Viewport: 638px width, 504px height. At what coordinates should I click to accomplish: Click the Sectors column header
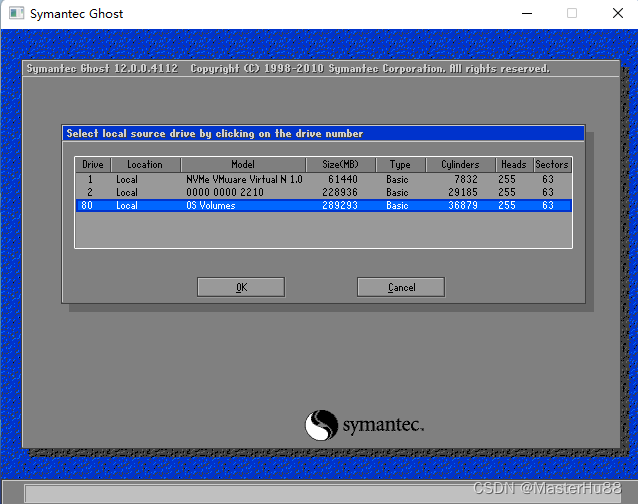[x=552, y=165]
